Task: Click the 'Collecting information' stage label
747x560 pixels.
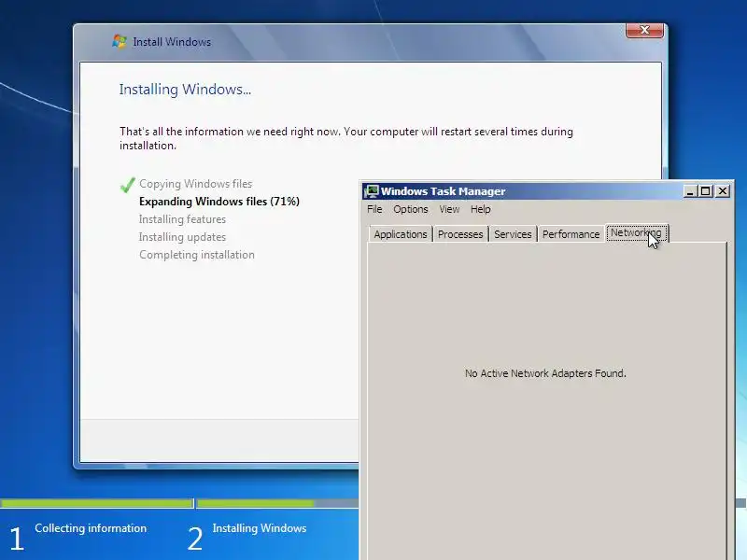Action: (91, 528)
